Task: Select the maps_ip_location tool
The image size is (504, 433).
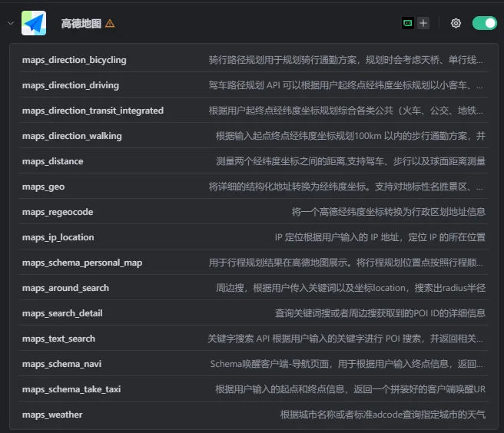Action: tap(254, 237)
